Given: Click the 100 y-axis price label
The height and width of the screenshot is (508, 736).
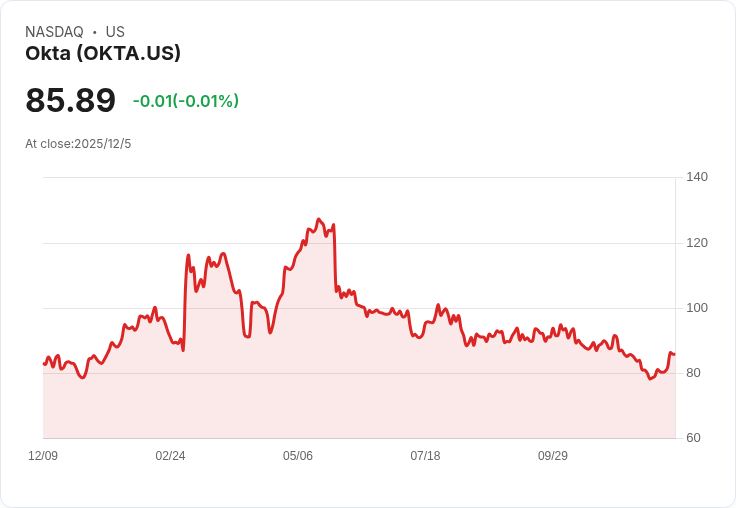Looking at the screenshot, I should [x=697, y=308].
